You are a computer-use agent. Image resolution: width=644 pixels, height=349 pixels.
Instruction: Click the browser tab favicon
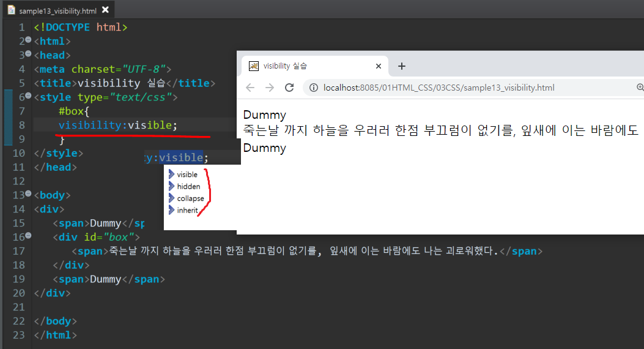coord(254,66)
